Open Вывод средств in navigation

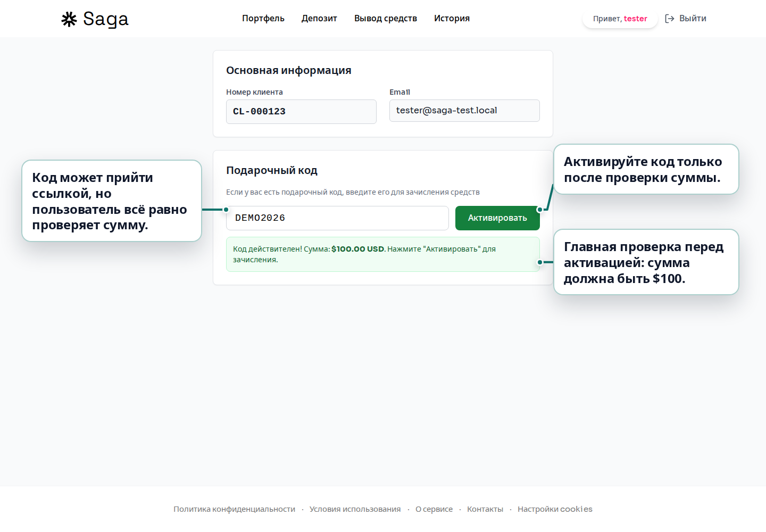(385, 19)
